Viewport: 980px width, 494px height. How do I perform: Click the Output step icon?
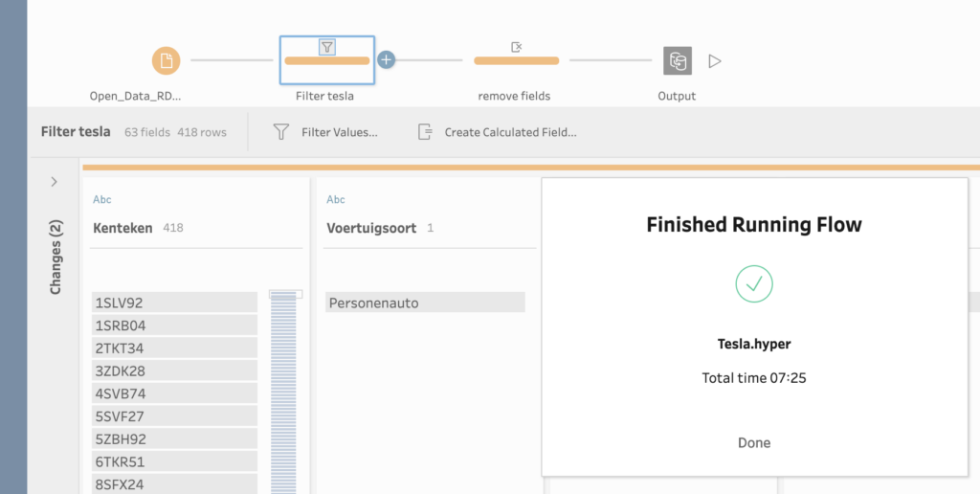(x=678, y=61)
